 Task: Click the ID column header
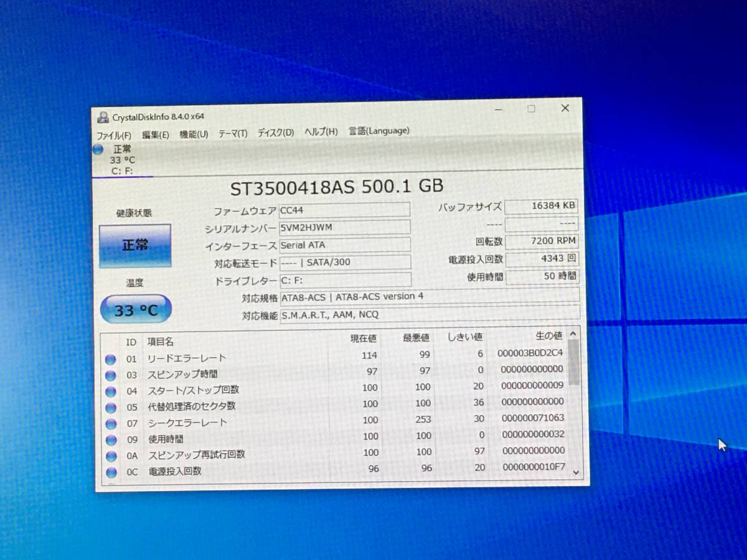tap(131, 342)
